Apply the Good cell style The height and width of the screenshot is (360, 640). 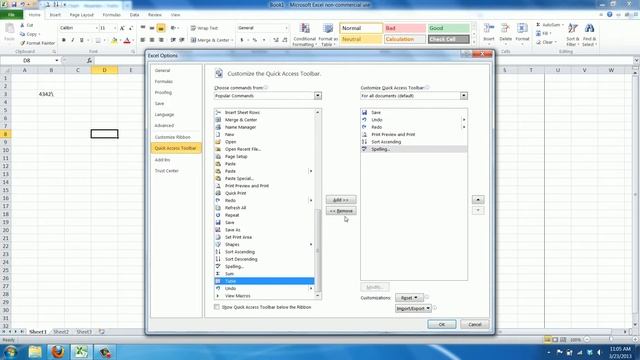[x=449, y=28]
